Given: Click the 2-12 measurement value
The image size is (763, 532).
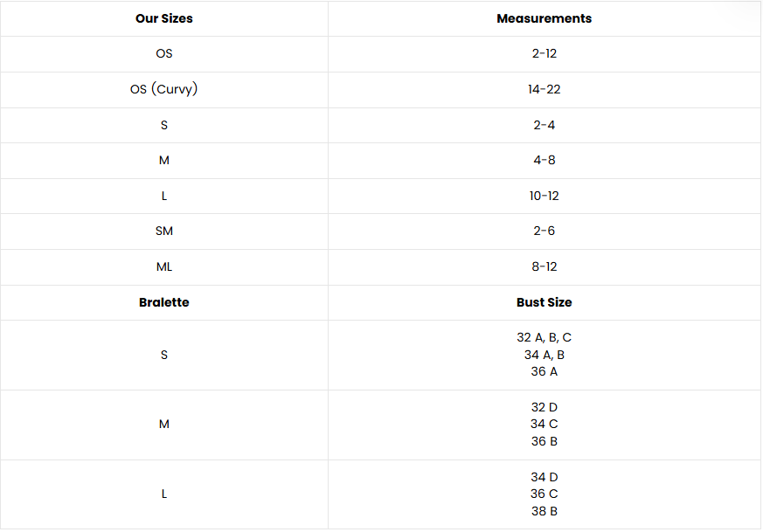Looking at the screenshot, I should coord(544,53).
